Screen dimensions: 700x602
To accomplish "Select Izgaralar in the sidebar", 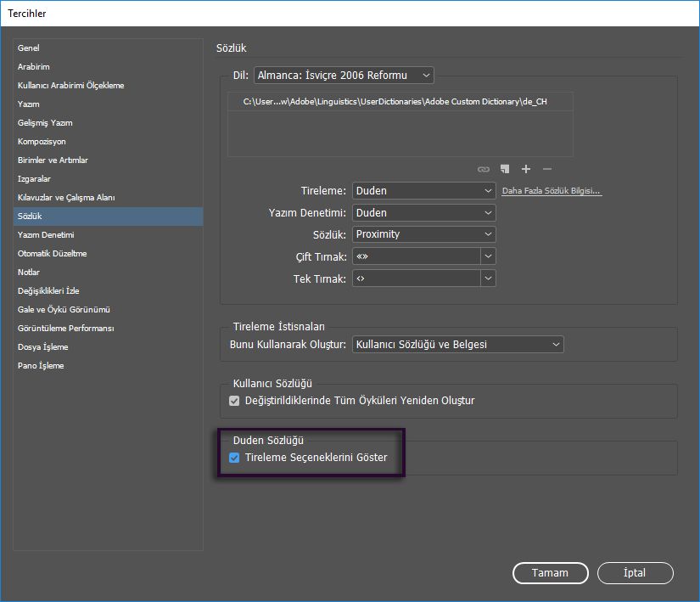I will tap(108, 178).
